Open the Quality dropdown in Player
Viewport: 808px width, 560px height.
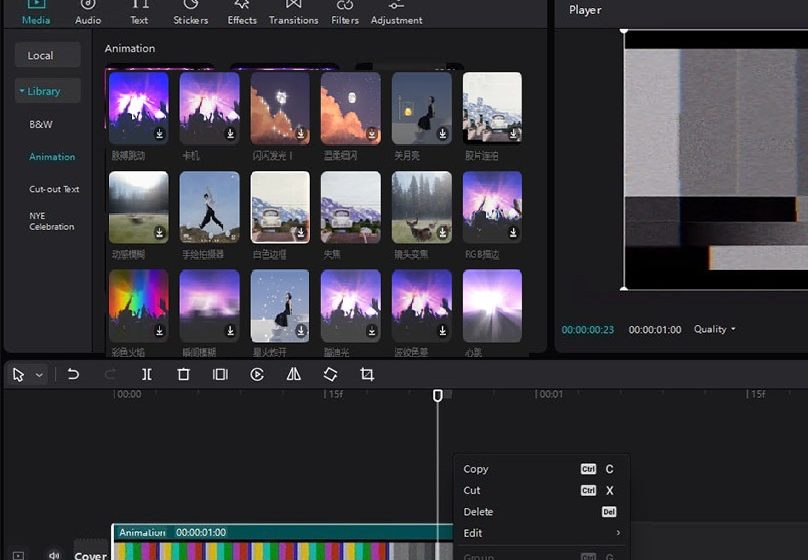pos(714,329)
